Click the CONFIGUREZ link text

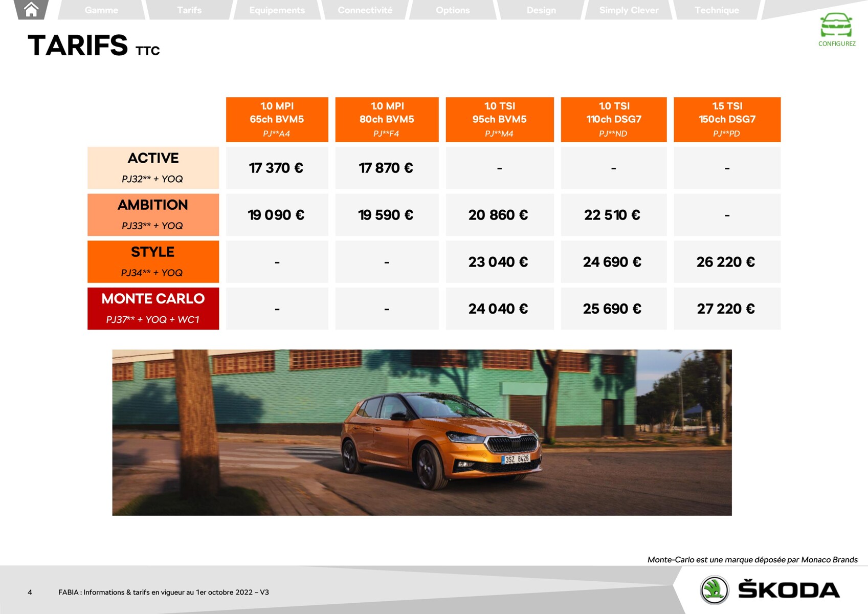(837, 43)
